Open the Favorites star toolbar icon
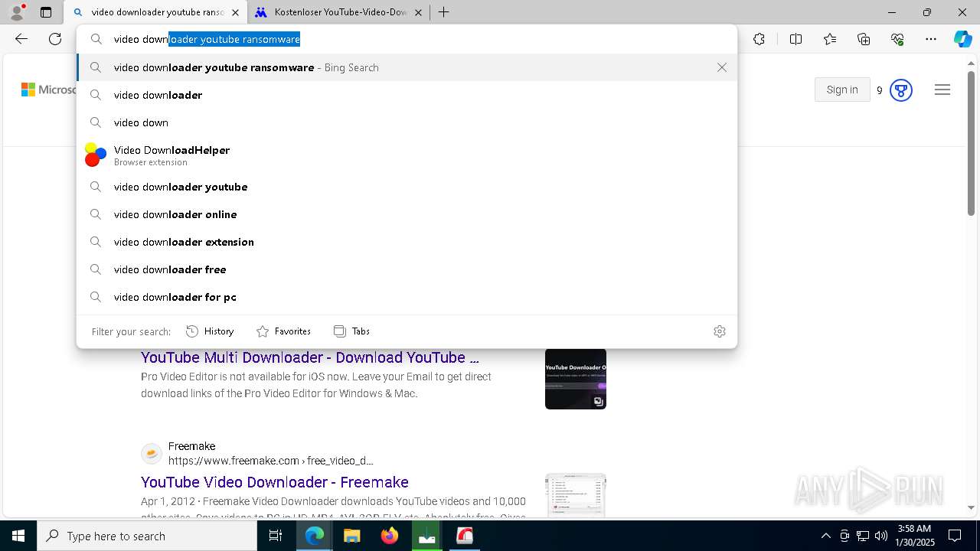 [830, 39]
